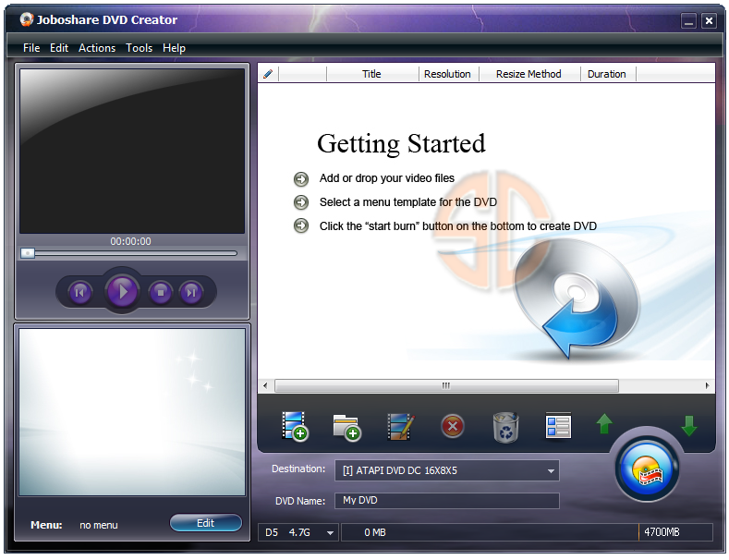Viewport: 729px width, 560px height.
Task: Click the Resize Method column header
Action: 529,74
